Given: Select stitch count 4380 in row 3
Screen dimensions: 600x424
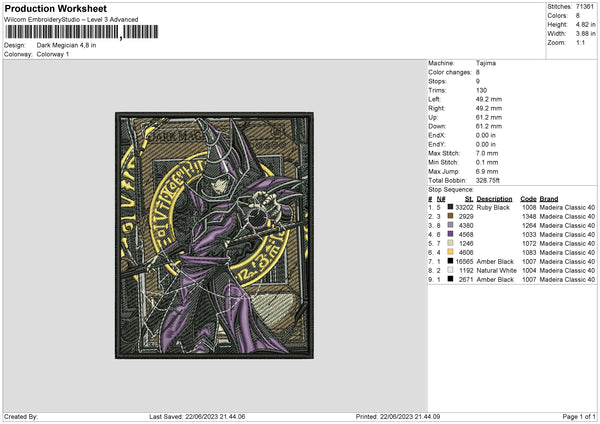Looking at the screenshot, I should pyautogui.click(x=466, y=225).
